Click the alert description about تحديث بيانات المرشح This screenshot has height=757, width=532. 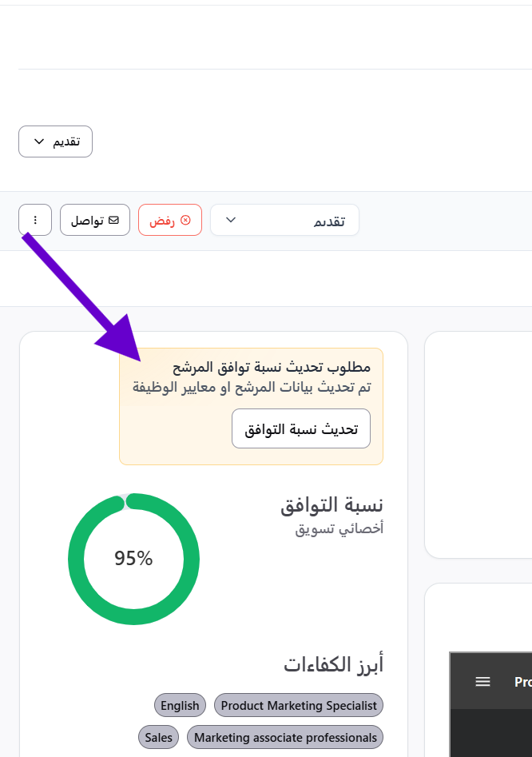coord(252,387)
